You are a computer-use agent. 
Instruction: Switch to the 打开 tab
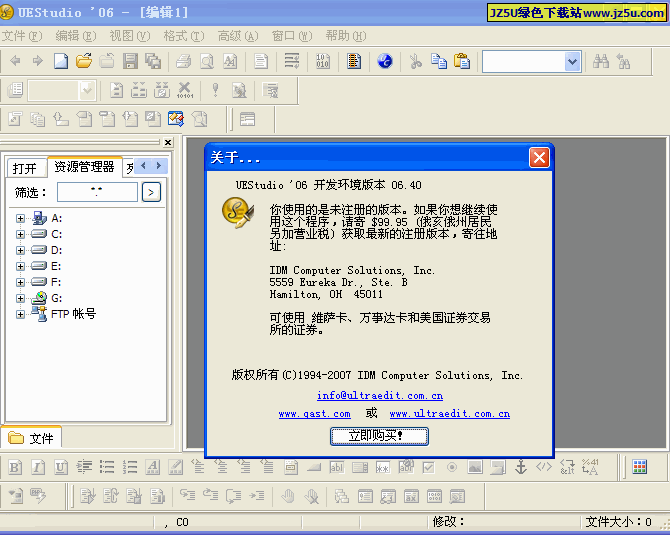tap(25, 168)
